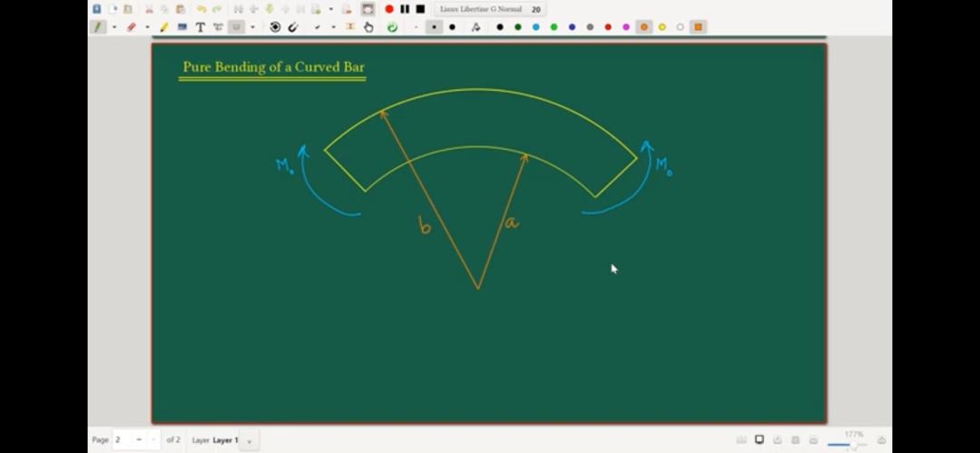The image size is (980, 453).
Task: Toggle the fill shape option
Action: pos(475,27)
